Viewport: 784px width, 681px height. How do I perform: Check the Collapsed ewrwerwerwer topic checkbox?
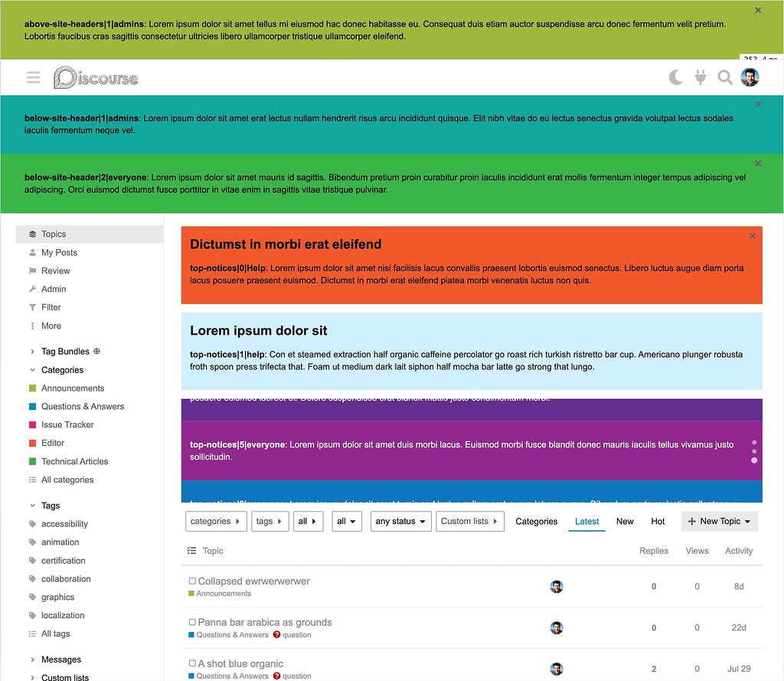click(x=192, y=581)
